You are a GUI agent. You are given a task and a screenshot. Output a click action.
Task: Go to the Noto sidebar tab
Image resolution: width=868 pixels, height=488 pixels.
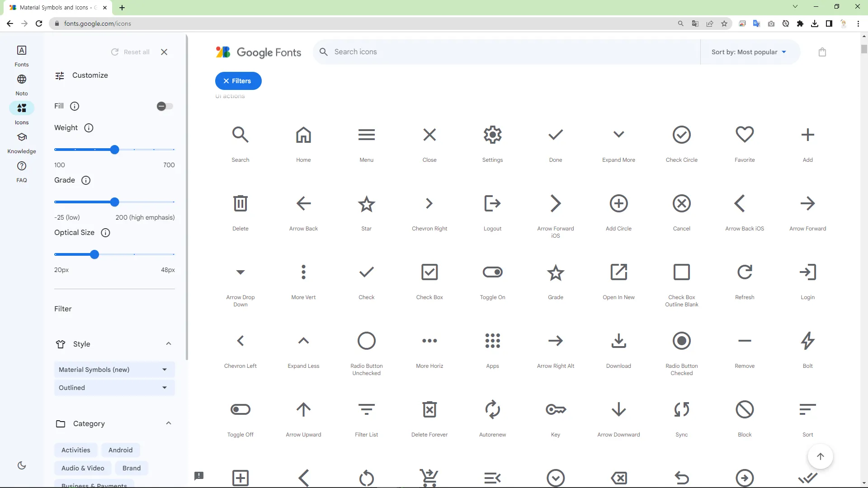(22, 84)
